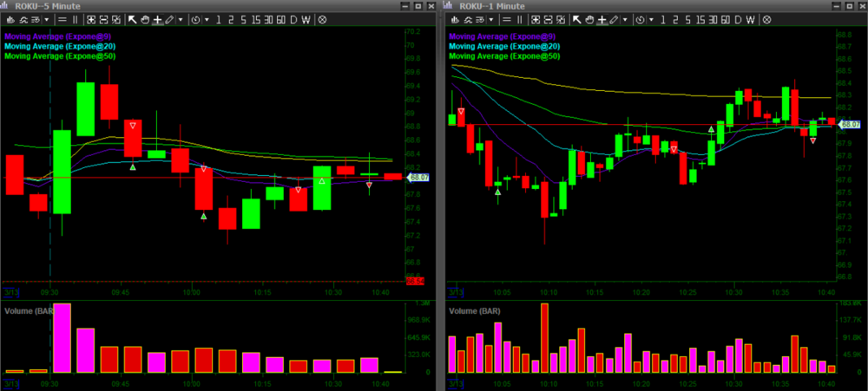Screen dimensions: 868x391
Task: Click the 68.07 price label on 1 Minute chart
Action: pos(847,125)
